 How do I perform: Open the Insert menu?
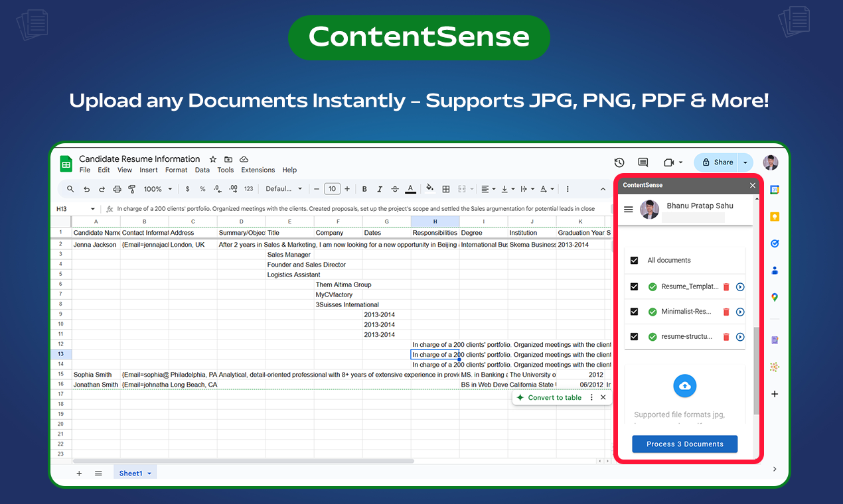149,170
